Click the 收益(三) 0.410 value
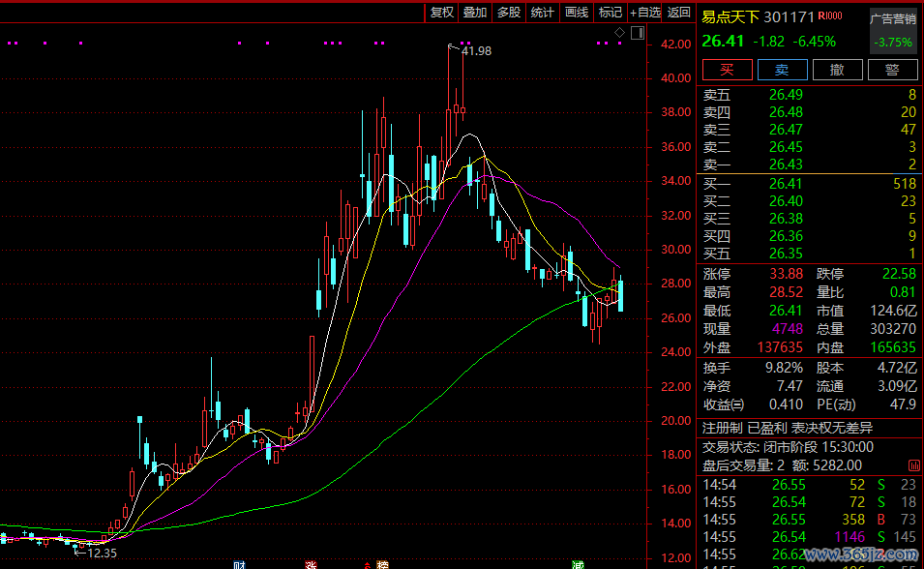The width and height of the screenshot is (924, 569). pos(786,404)
